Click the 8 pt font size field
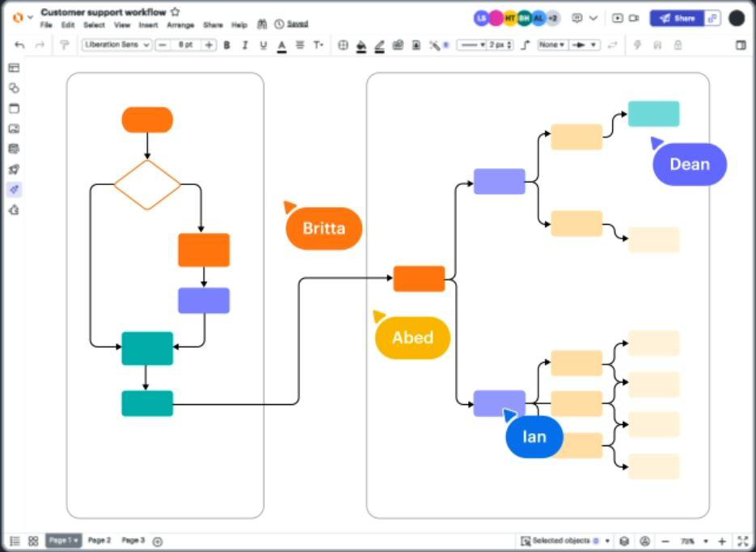The width and height of the screenshot is (756, 552). coord(186,44)
